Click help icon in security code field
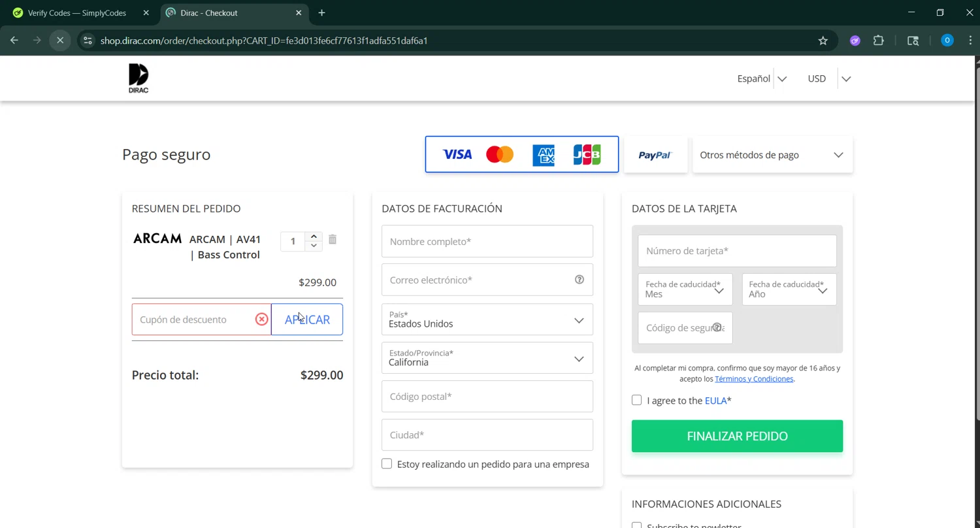 click(x=717, y=327)
